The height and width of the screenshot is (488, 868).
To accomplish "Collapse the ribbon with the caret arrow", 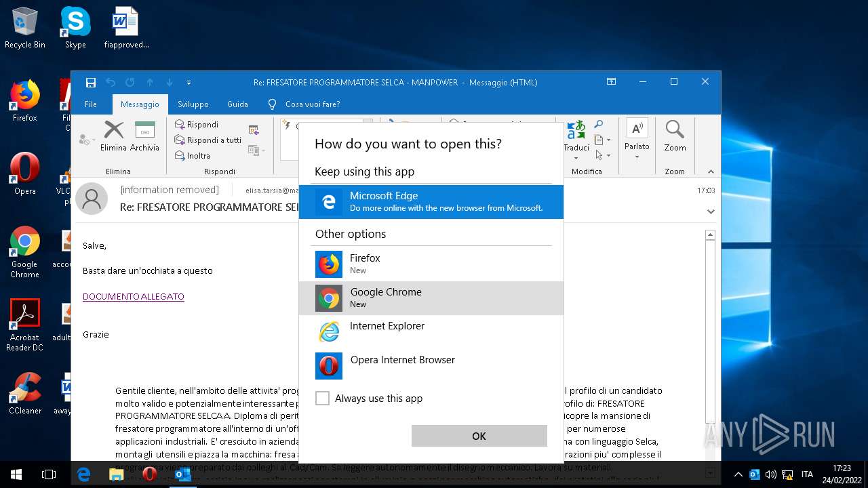I will click(x=711, y=171).
